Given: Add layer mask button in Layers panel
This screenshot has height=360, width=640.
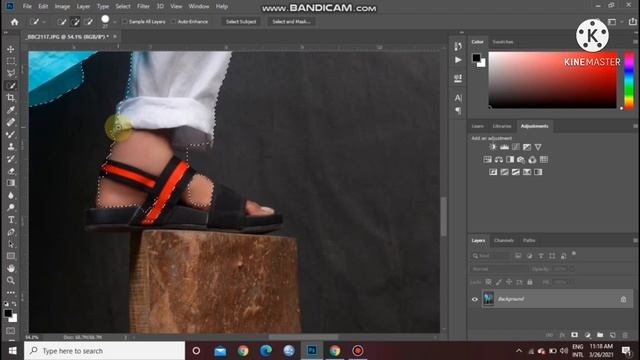Looking at the screenshot, I should point(575,335).
